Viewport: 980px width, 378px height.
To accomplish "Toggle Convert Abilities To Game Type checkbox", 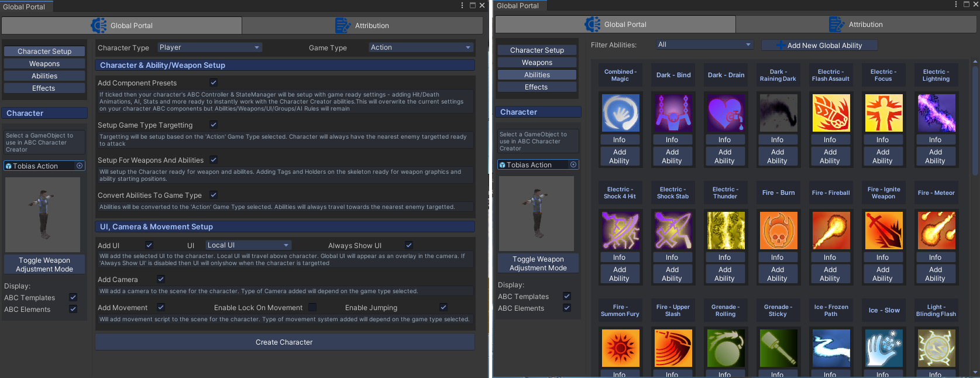I will coord(214,195).
